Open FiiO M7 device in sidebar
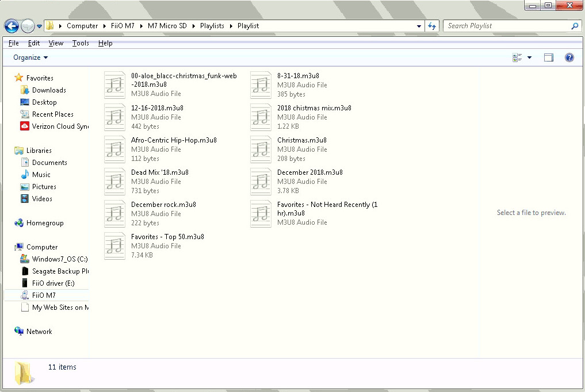 44,295
